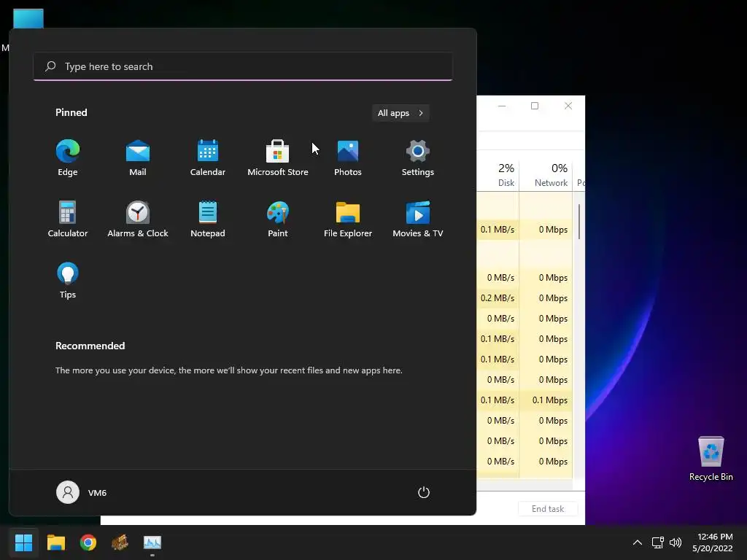Open Notepad from pinned apps
747x560 pixels.
point(208,219)
